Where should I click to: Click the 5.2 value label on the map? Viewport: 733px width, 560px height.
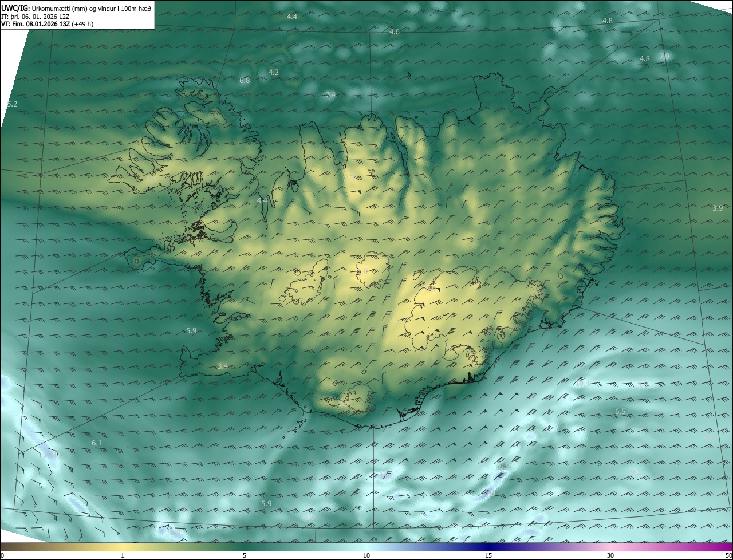click(12, 104)
